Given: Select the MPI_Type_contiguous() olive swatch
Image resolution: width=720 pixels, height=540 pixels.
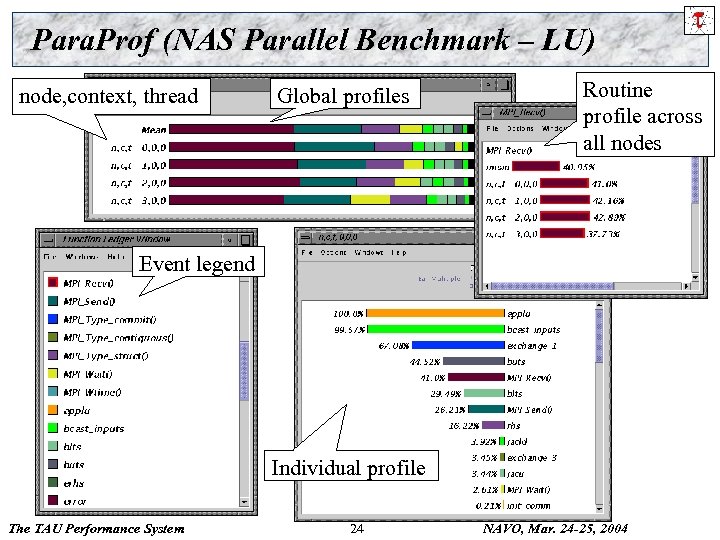Looking at the screenshot, I should [x=53, y=337].
